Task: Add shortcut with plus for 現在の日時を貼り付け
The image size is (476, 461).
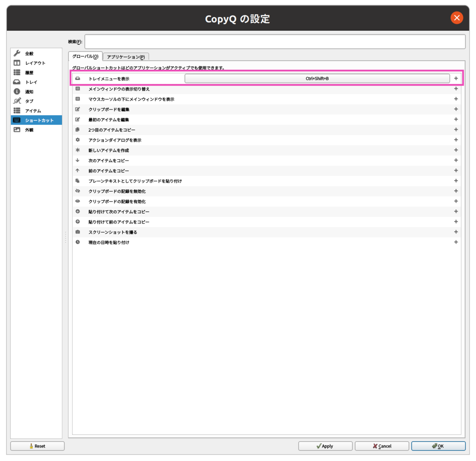Action: tap(456, 242)
